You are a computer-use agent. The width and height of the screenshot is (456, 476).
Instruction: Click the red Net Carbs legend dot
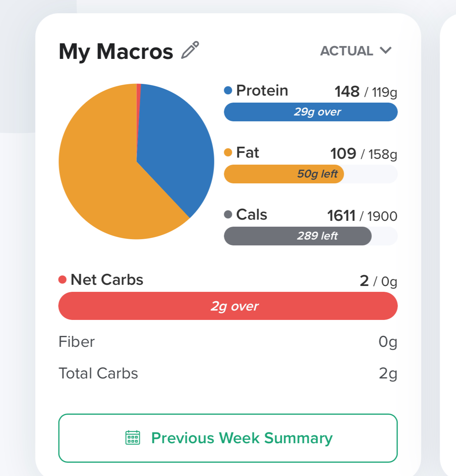62,280
